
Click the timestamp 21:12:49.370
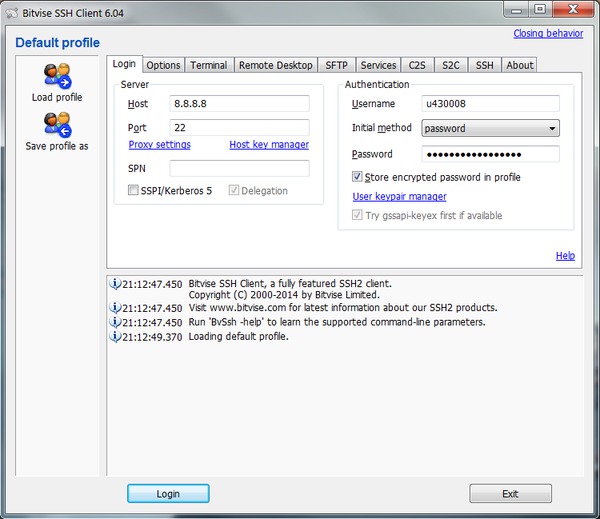[x=152, y=337]
